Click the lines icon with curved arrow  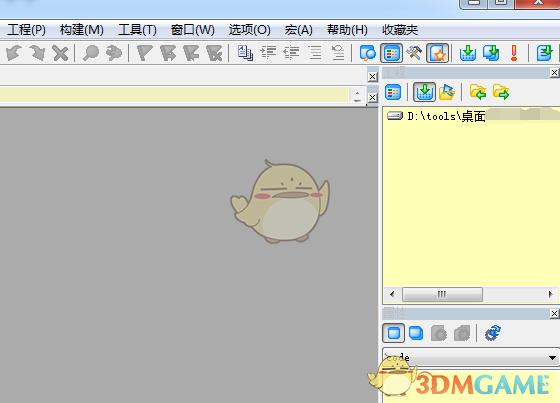(338, 53)
